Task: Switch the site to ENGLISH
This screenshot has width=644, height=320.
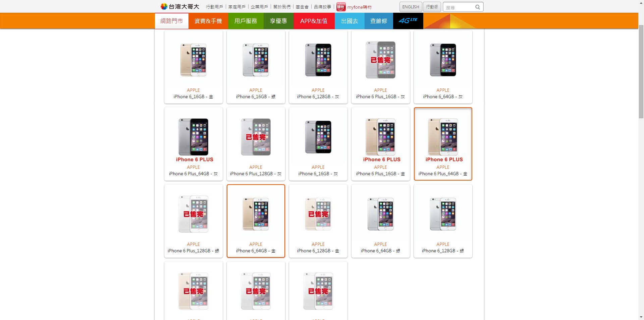Action: [x=411, y=7]
